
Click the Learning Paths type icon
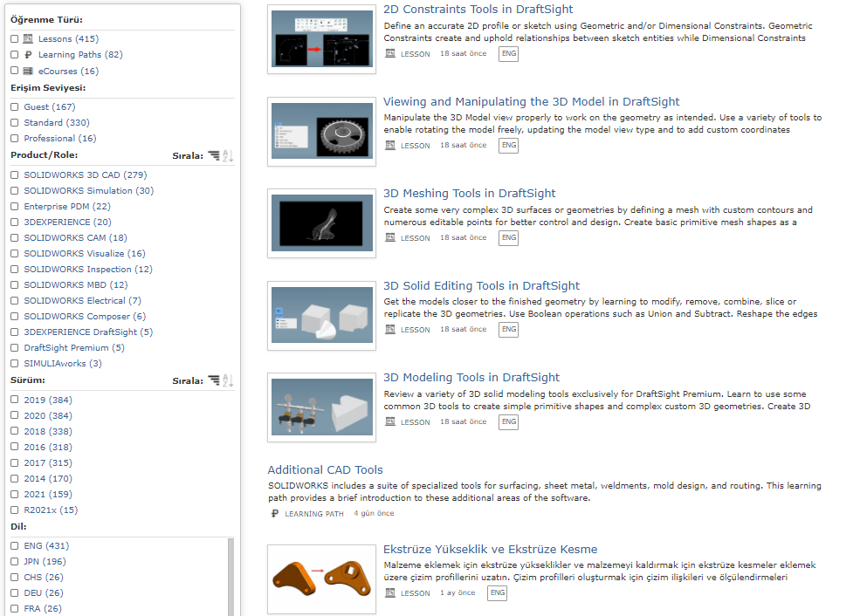coord(29,55)
